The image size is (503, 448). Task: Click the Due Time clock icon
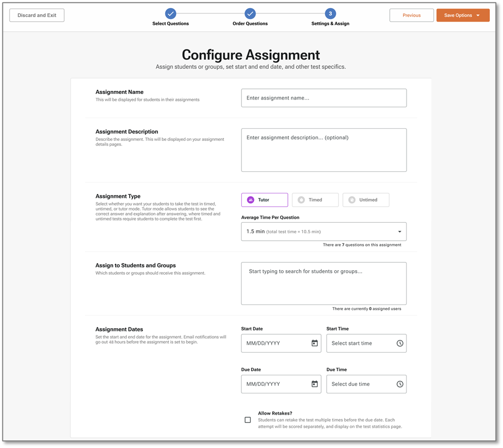(x=399, y=384)
